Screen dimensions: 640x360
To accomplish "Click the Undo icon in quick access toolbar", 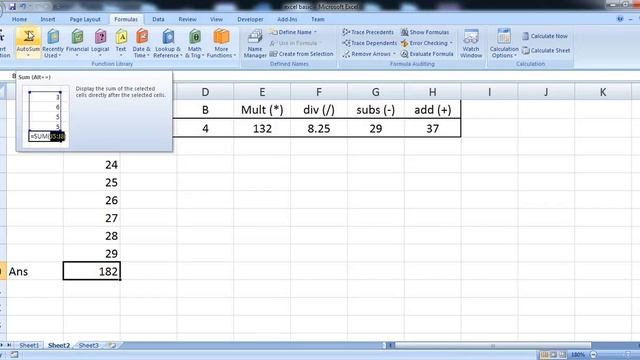I will tap(23, 7).
